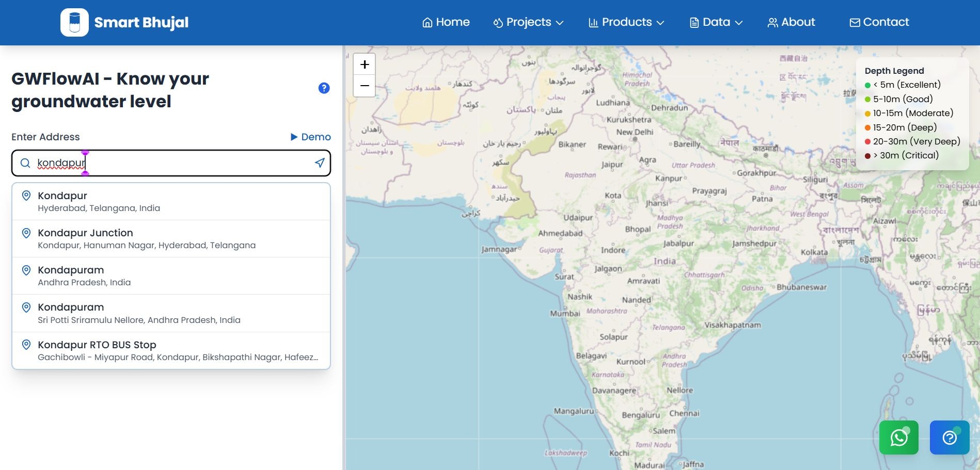Click location pin icon beside Kondapur Junction
The height and width of the screenshot is (470, 980).
pos(26,233)
